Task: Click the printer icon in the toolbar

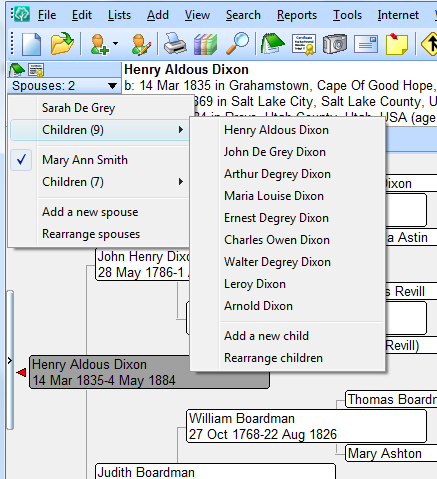Action: [x=175, y=43]
